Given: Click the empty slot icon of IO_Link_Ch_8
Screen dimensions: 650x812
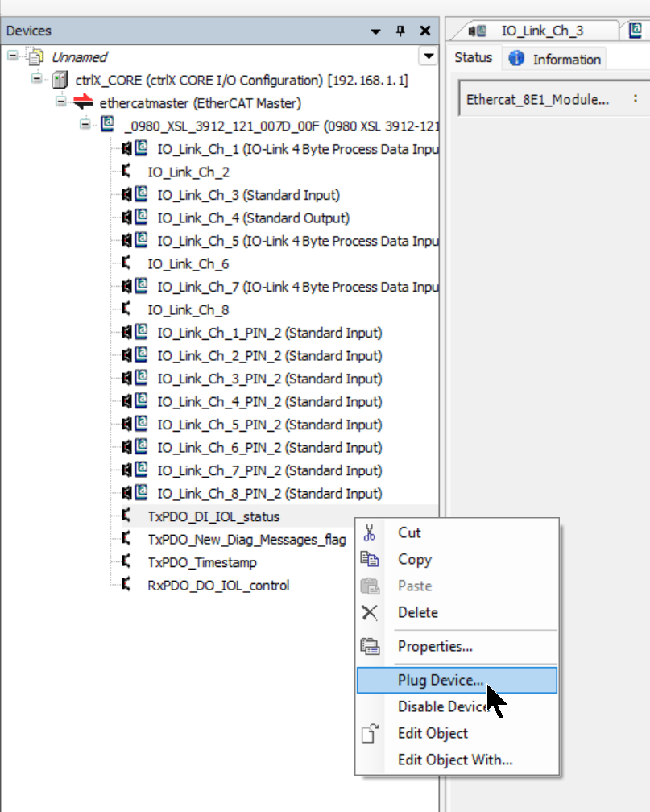Looking at the screenshot, I should tap(126, 309).
